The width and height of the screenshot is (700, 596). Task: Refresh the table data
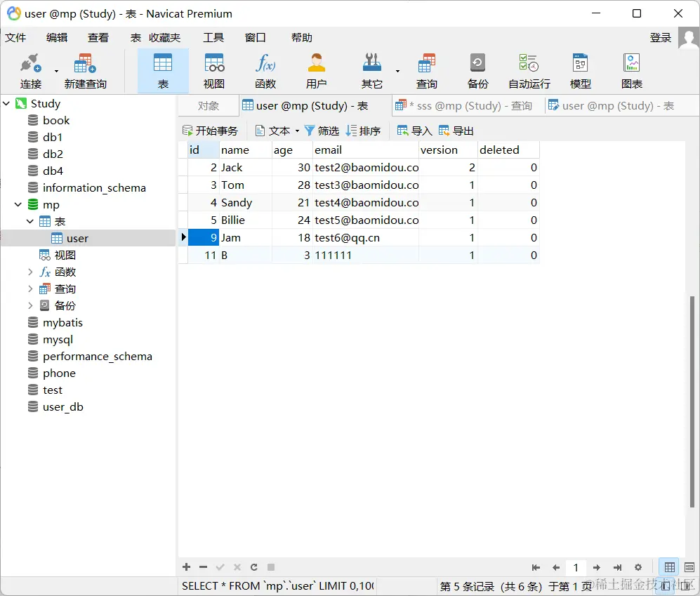coord(254,567)
